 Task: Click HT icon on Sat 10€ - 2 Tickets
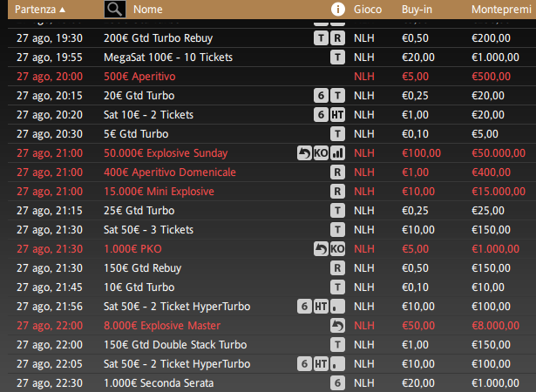coord(338,115)
